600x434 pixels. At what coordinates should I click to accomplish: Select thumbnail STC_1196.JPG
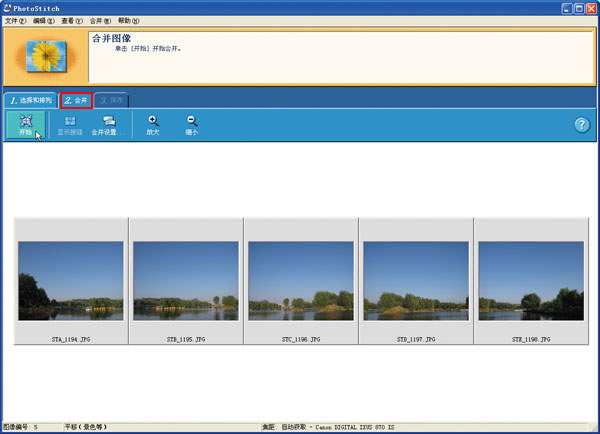click(301, 281)
